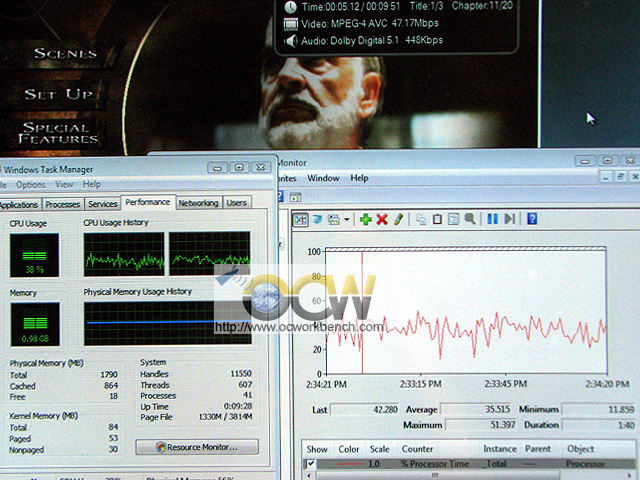
Task: Click the speaker Audio icon in overlay
Action: (291, 40)
